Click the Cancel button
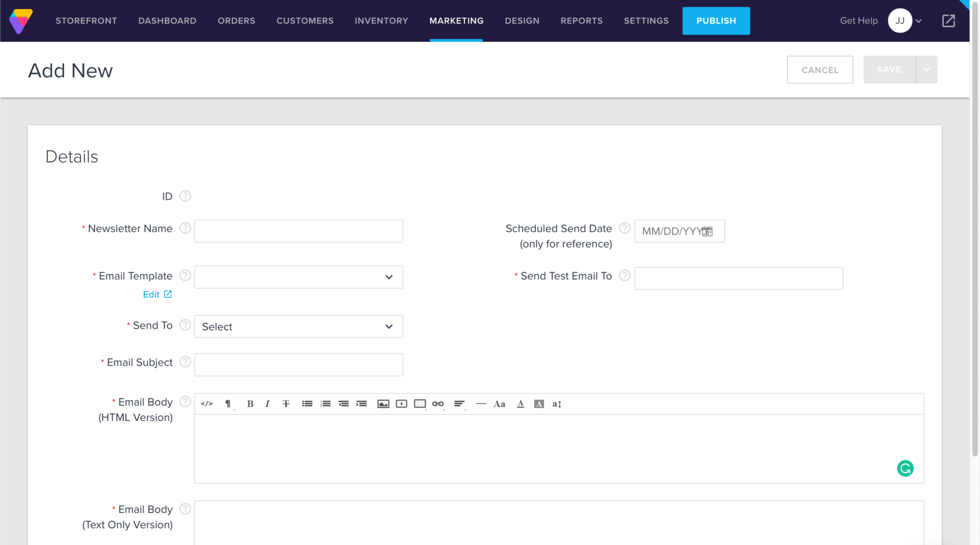The image size is (980, 545). (x=820, y=69)
